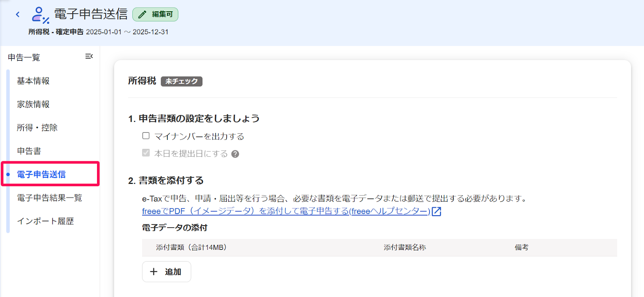Screen dimensions: 644x297
Task: Click 添付書類(合計14MB) column header
Action: click(x=192, y=247)
